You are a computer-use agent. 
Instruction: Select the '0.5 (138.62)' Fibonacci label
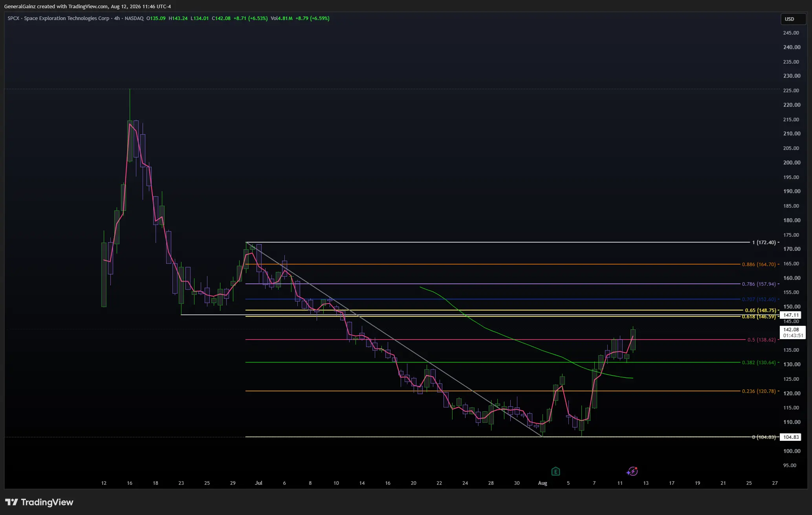coord(761,340)
